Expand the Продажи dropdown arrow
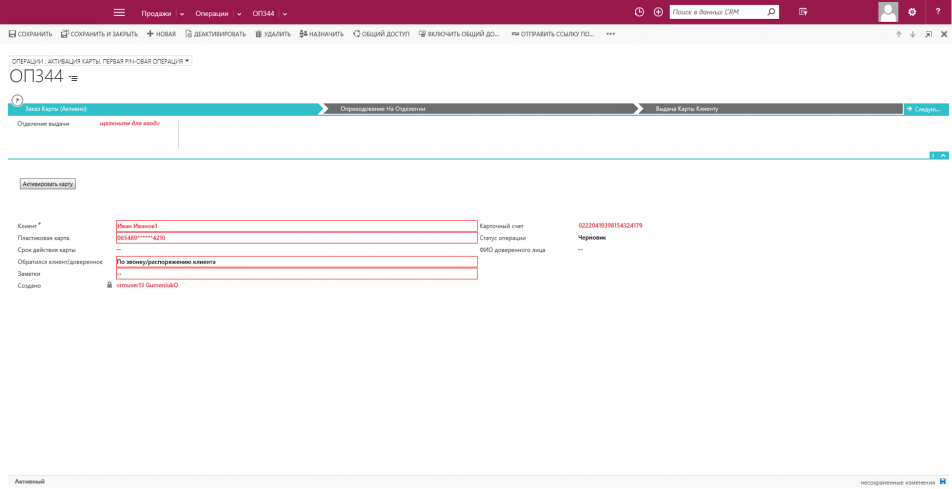The image size is (952, 489). (x=182, y=14)
